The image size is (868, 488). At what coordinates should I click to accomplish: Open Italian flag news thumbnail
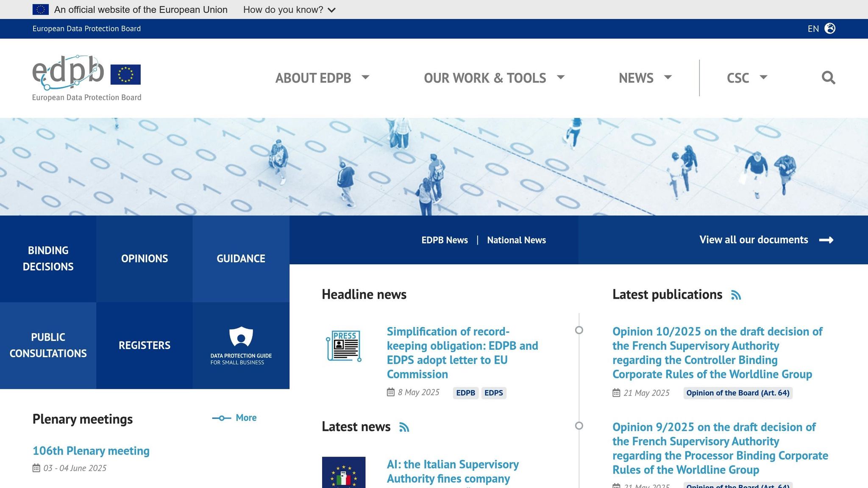tap(344, 472)
